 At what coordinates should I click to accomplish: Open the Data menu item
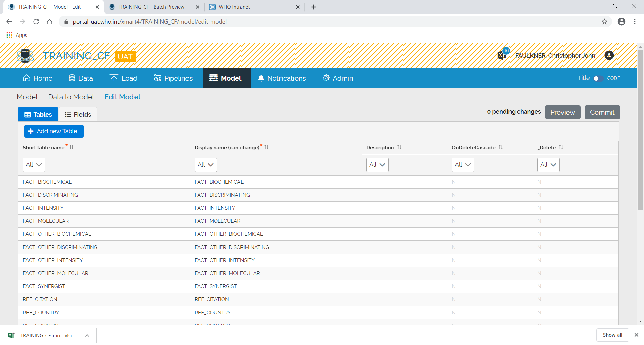[81, 78]
